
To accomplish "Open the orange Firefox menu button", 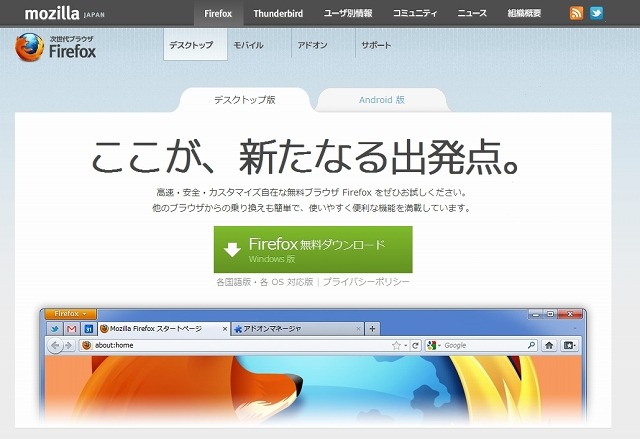I will point(69,313).
